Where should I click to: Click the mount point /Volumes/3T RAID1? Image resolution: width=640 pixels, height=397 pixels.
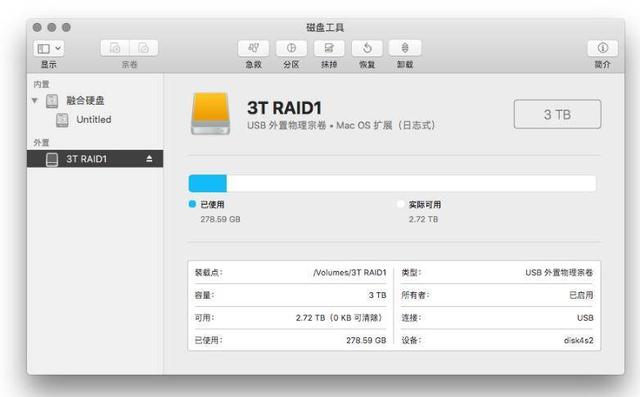[349, 273]
